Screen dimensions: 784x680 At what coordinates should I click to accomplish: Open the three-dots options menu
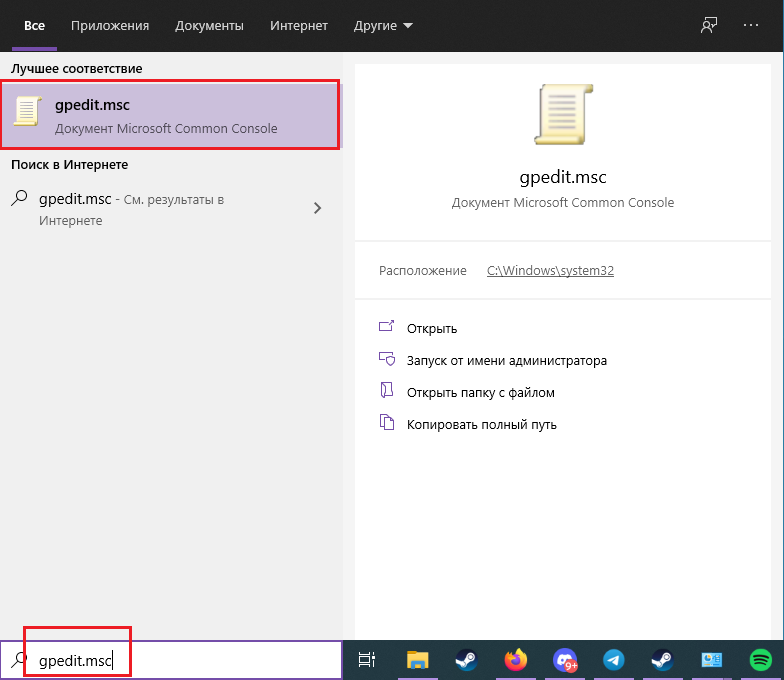pos(750,25)
